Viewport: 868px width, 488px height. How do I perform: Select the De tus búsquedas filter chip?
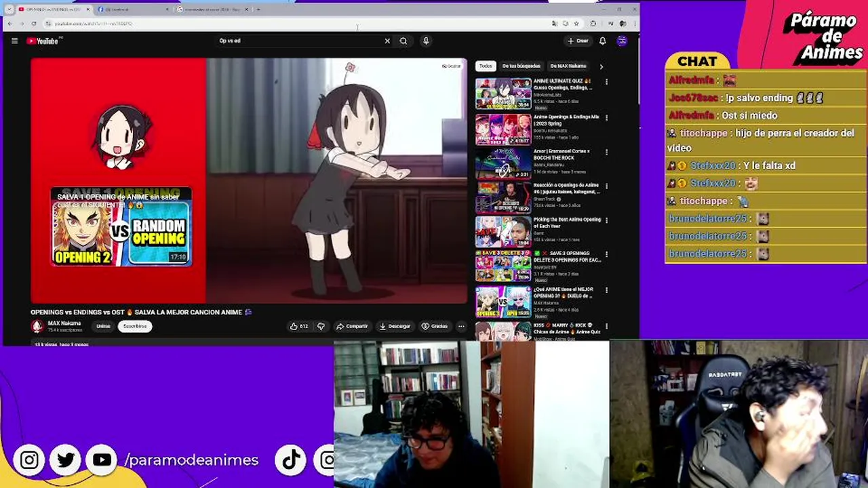click(521, 66)
